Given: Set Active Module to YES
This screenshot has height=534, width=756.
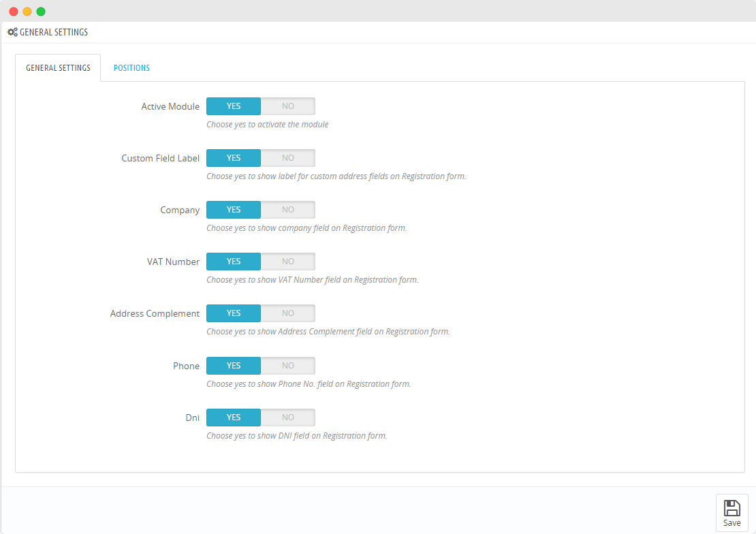Looking at the screenshot, I should click(x=234, y=106).
